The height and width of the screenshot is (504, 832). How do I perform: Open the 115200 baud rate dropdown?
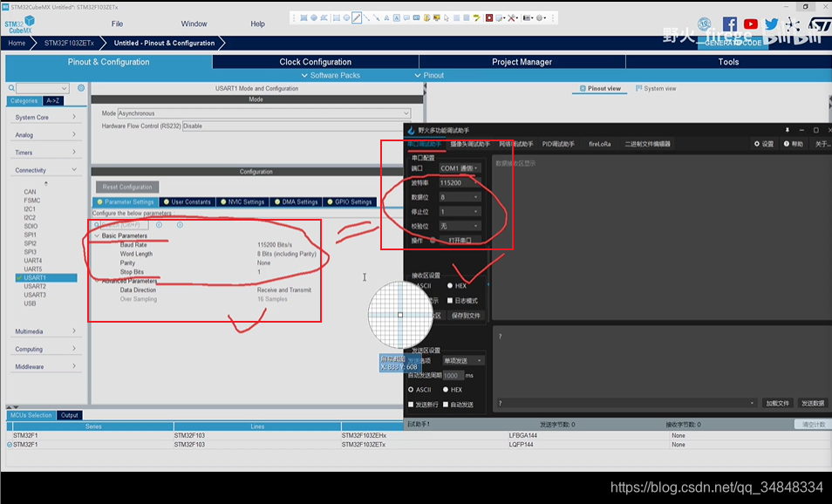coord(460,182)
